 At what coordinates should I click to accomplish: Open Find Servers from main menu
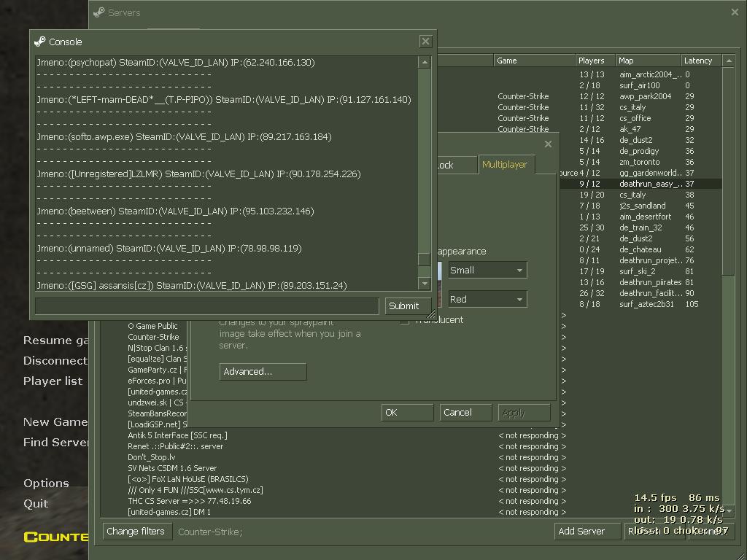click(x=56, y=443)
